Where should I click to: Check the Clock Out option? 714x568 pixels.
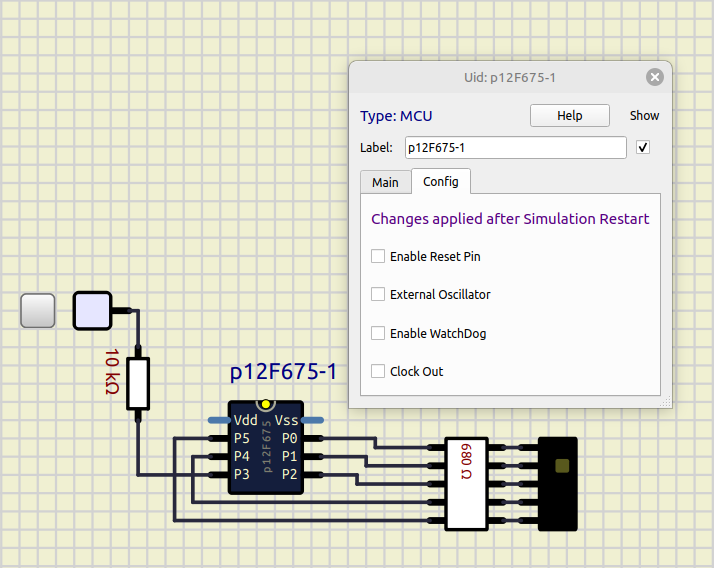point(378,371)
